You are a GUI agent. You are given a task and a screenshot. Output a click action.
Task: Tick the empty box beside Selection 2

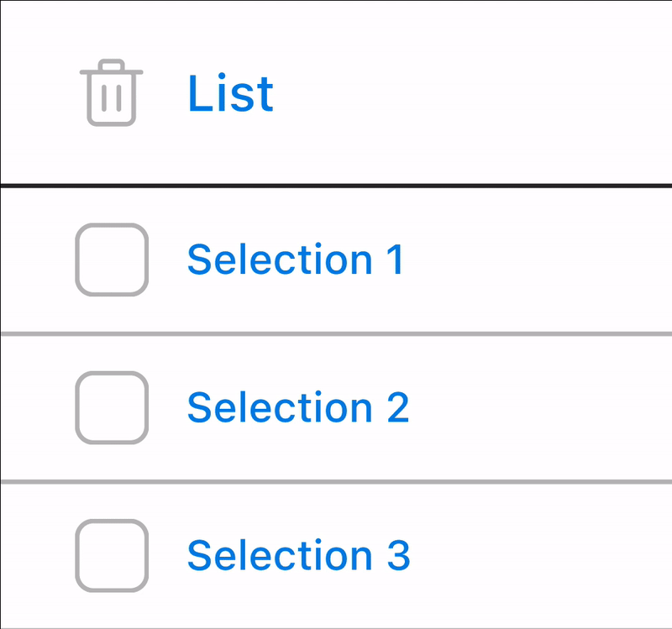(x=112, y=407)
